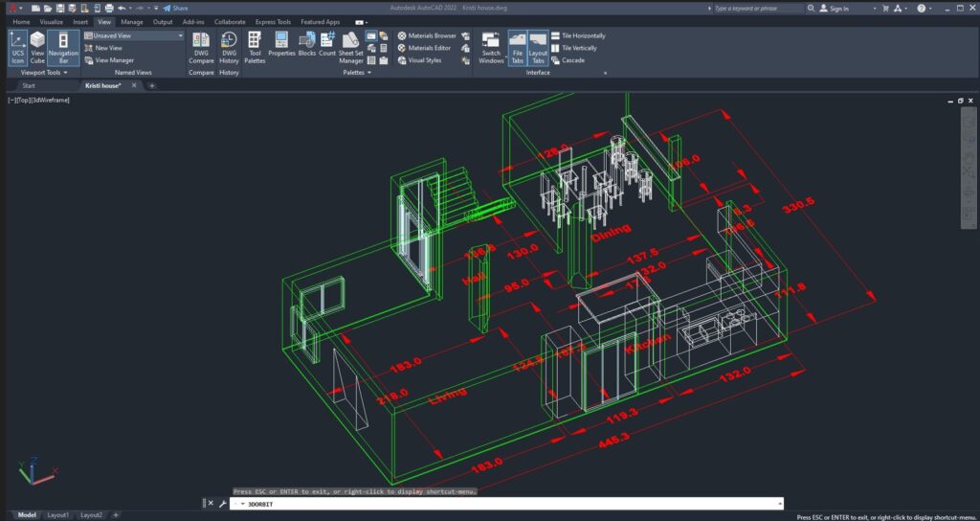980x521 pixels.
Task: Open Sheet Set Manager
Action: 351,46
